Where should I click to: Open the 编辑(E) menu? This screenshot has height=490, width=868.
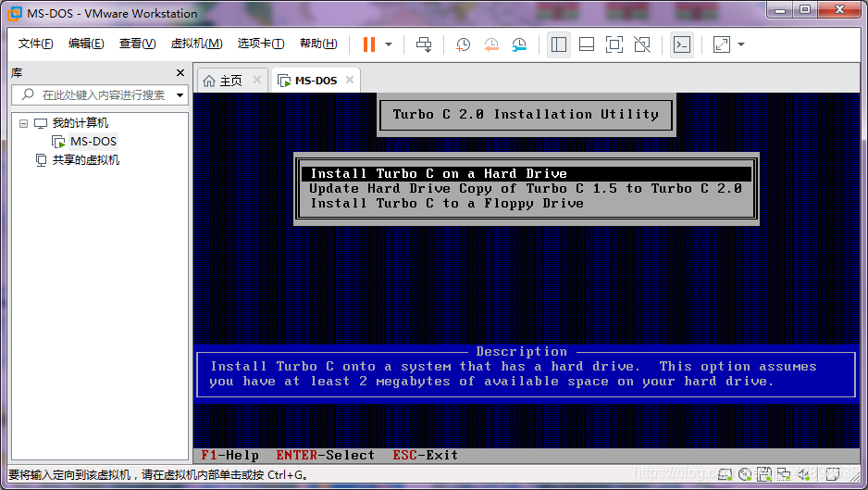tap(86, 44)
